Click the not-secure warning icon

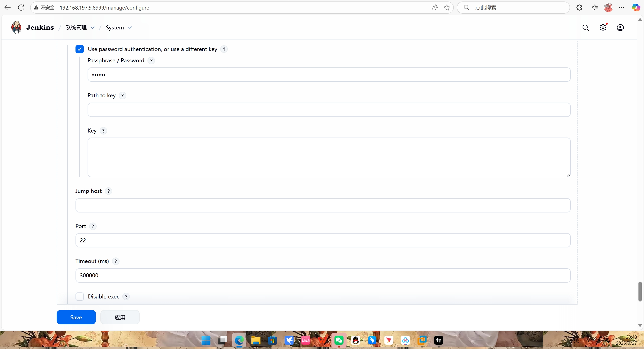click(x=36, y=8)
